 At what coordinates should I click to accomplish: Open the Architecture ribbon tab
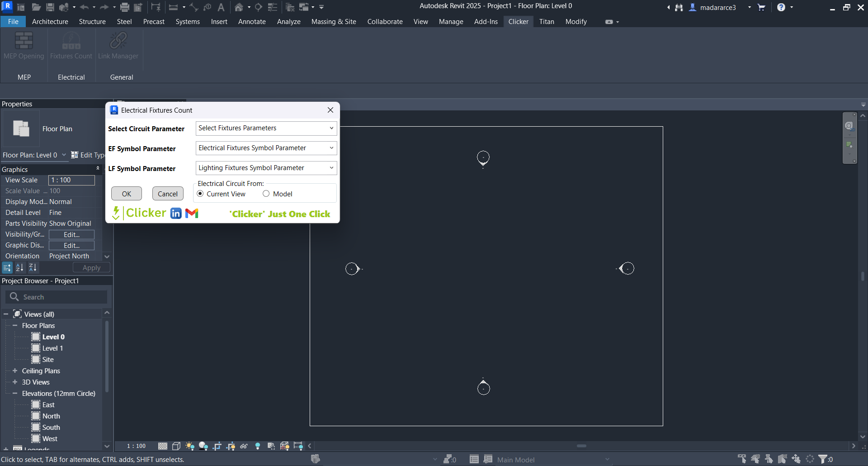click(x=50, y=22)
